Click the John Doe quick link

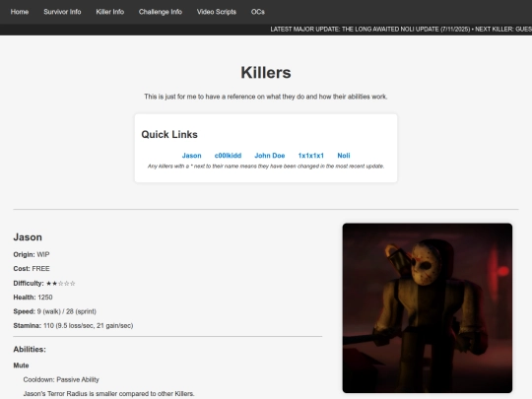tap(270, 156)
